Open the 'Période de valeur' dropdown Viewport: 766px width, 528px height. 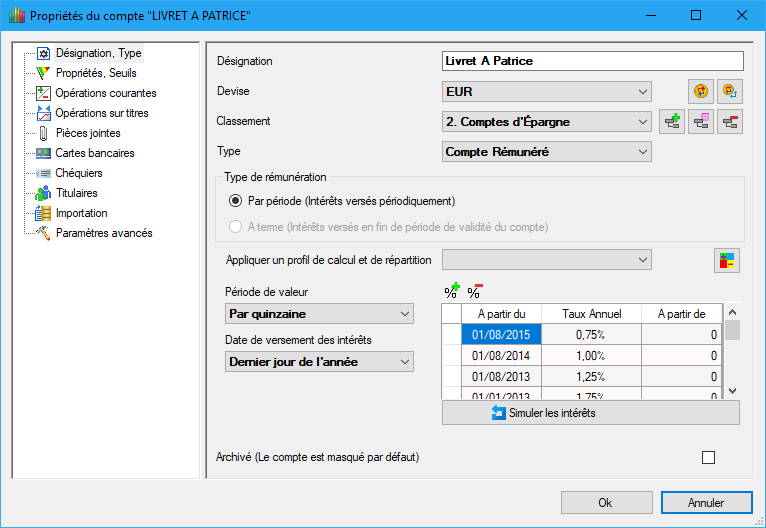[x=320, y=314]
